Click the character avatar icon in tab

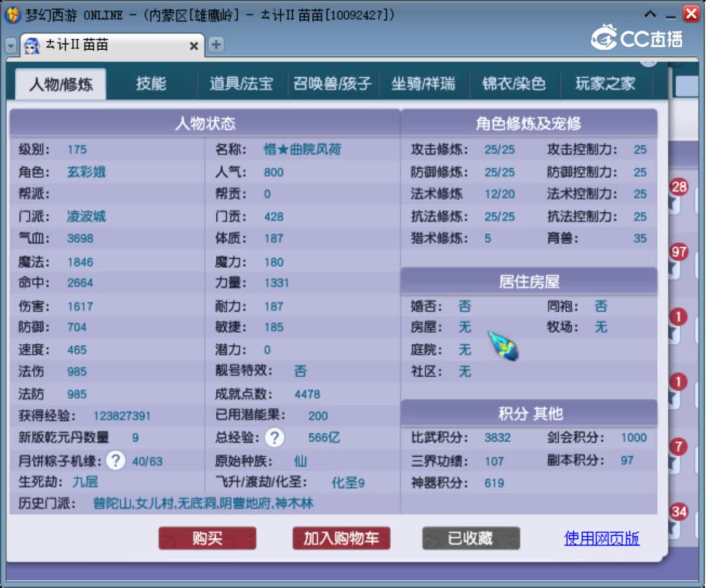point(32,46)
